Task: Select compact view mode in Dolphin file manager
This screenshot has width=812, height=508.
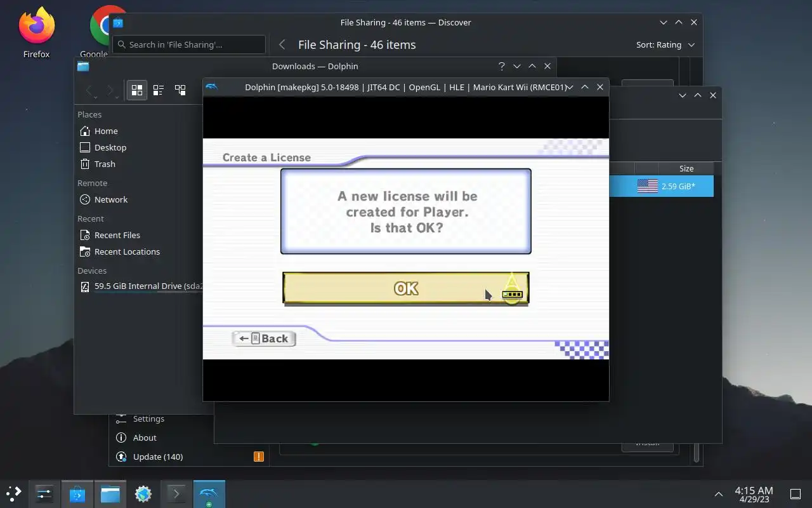Action: click(159, 90)
